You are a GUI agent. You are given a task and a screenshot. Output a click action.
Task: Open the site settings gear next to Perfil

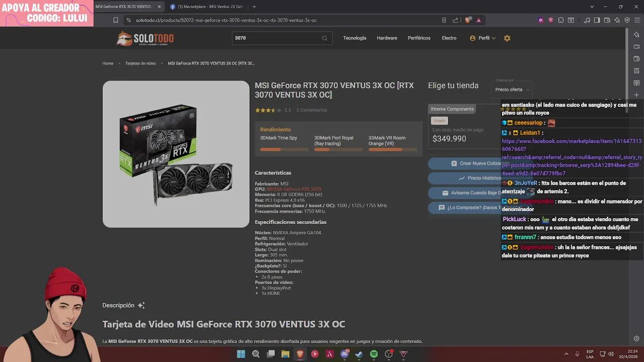tap(507, 38)
